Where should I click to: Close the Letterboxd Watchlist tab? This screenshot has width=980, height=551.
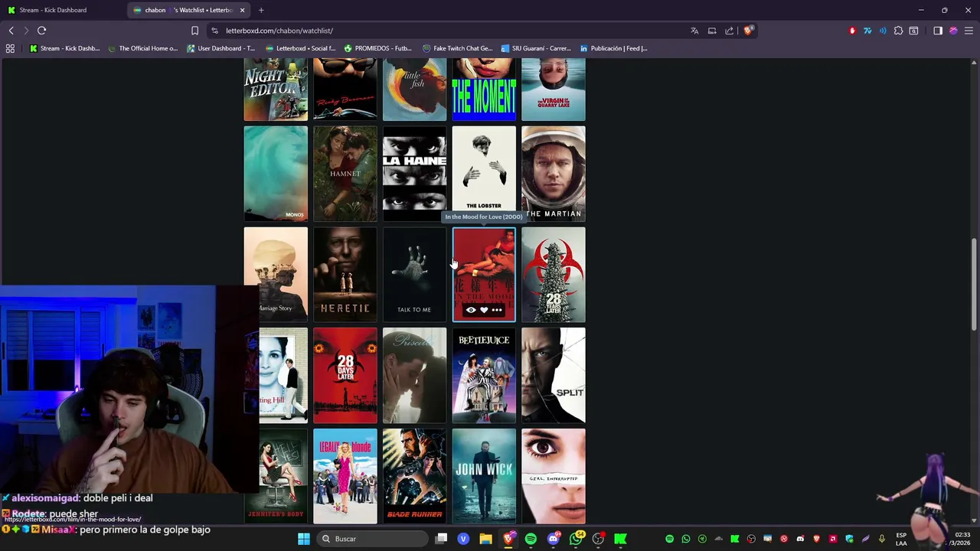click(242, 10)
